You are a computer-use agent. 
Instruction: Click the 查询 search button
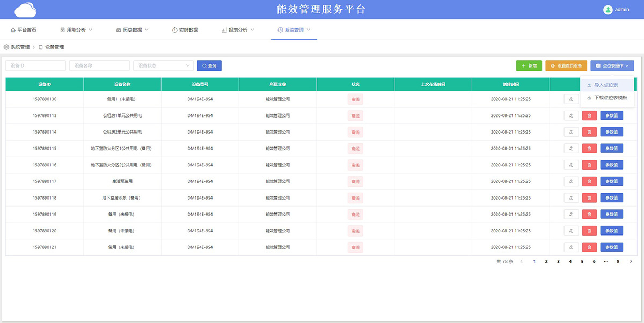(209, 65)
